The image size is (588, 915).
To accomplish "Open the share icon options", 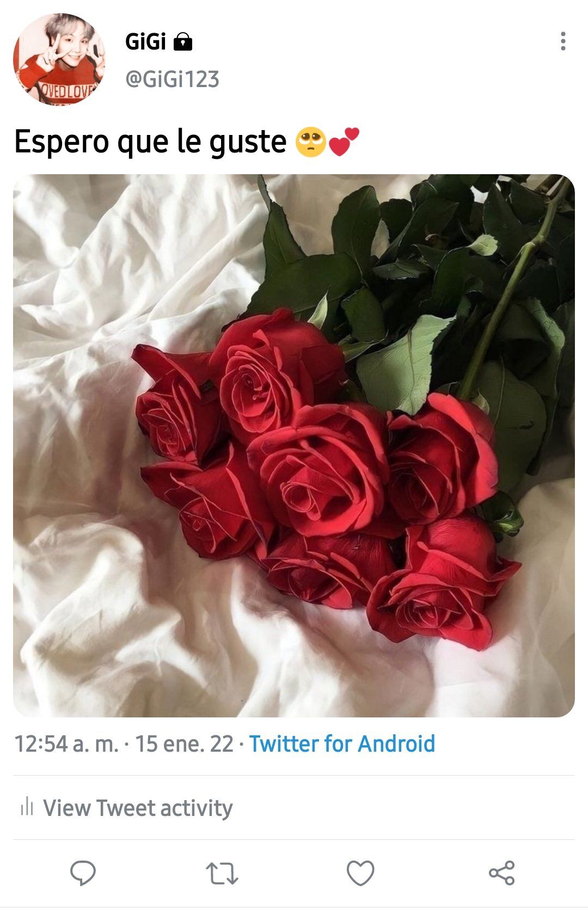I will (x=501, y=873).
